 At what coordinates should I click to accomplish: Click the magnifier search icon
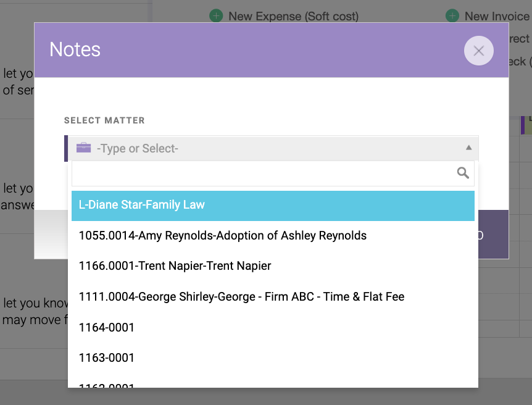(463, 173)
